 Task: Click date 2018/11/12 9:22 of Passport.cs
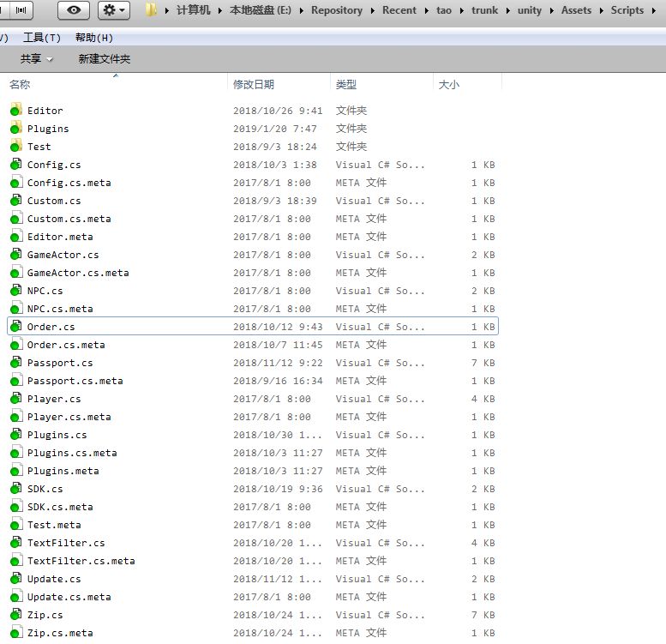[278, 364]
